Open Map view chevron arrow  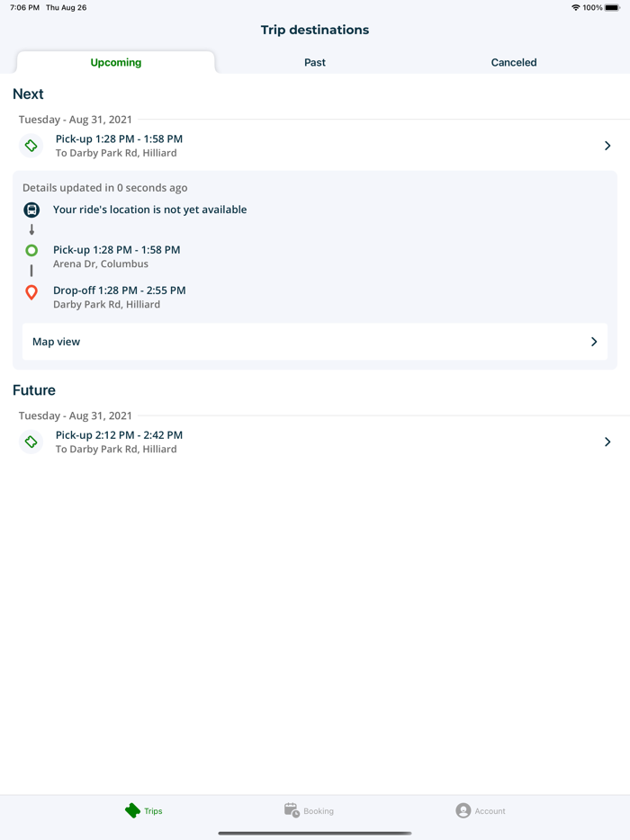(x=594, y=342)
